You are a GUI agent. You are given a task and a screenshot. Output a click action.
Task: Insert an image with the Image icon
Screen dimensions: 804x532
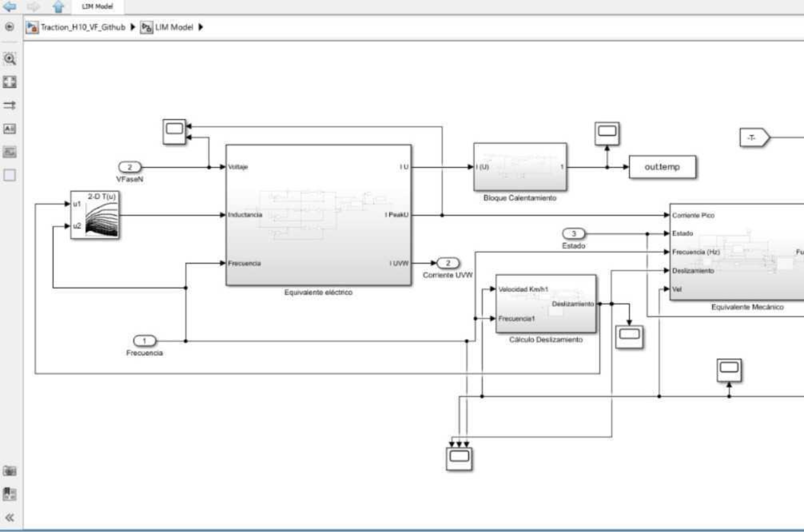10,152
